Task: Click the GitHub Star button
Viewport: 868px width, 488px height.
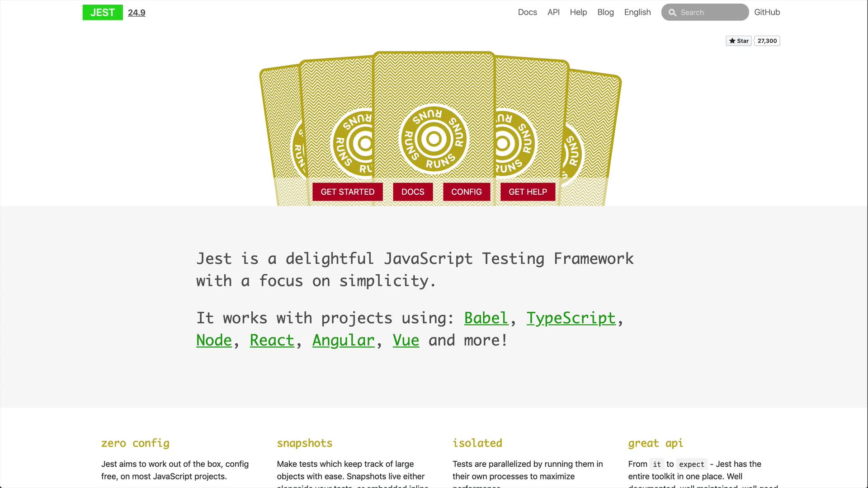Action: 739,41
